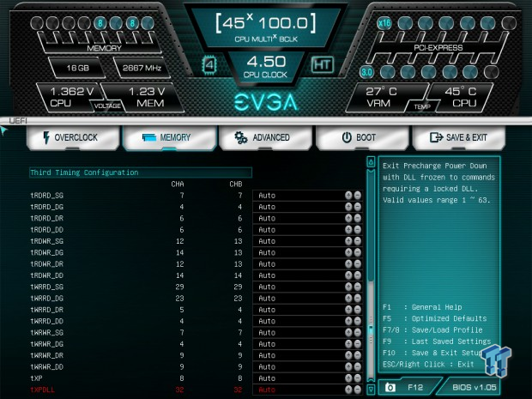
Task: Click the x16 PCI-Express slot indicator
Action: click(x=384, y=23)
